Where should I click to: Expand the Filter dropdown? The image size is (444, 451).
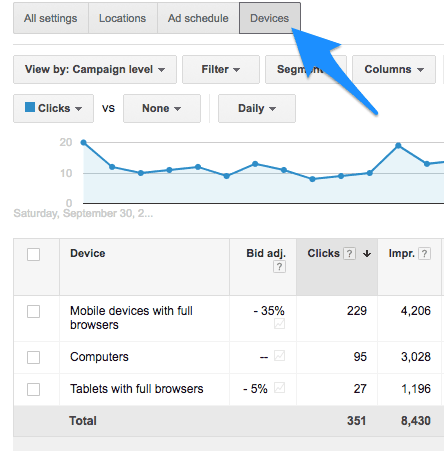coord(221,69)
